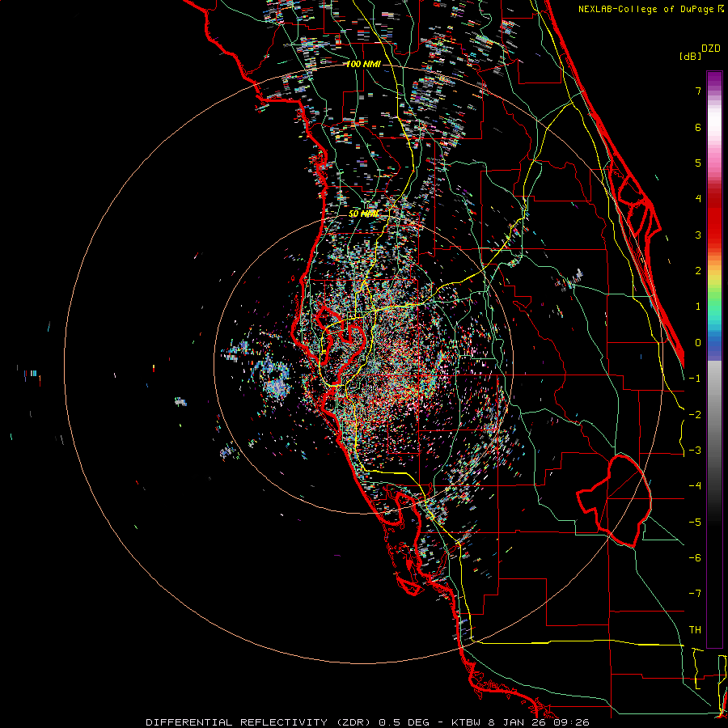Click the 5 value on color scale
The image size is (728, 728).
(x=698, y=163)
